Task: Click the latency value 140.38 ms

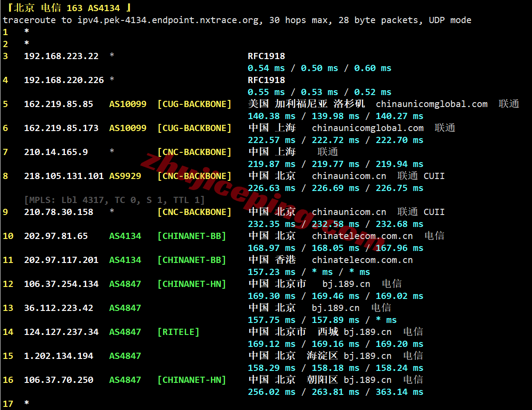Action: [x=272, y=116]
